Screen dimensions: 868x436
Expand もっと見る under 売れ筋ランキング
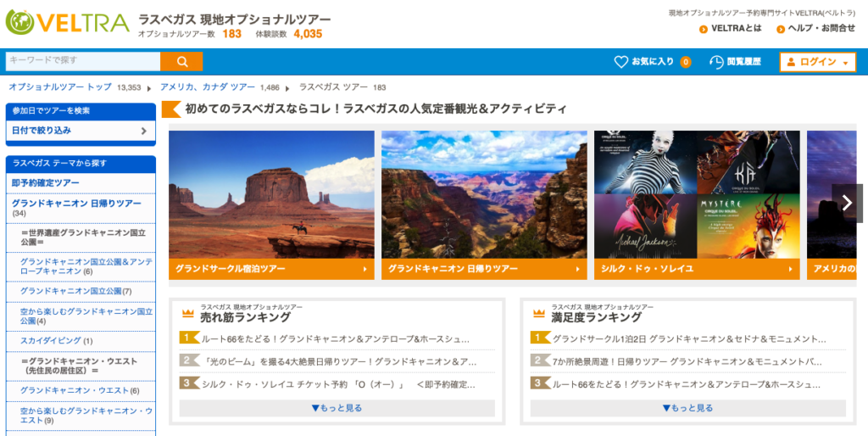(337, 408)
